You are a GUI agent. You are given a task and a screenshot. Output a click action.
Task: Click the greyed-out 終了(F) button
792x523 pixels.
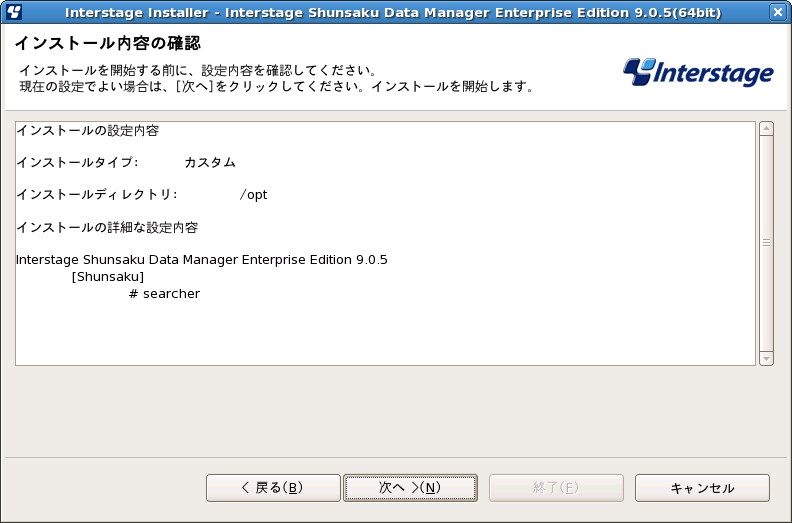[x=555, y=488]
